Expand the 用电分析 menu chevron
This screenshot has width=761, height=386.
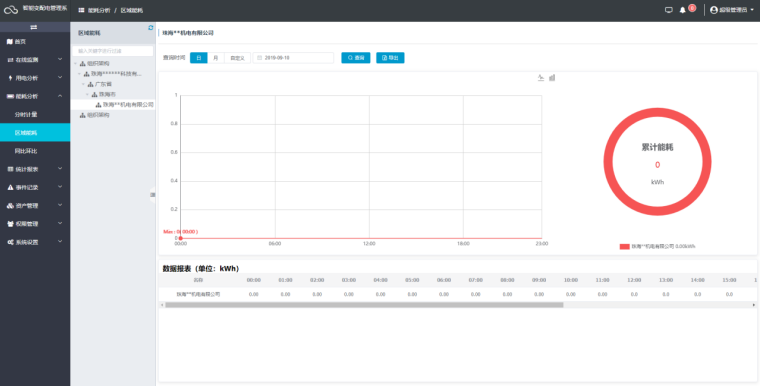(x=60, y=77)
